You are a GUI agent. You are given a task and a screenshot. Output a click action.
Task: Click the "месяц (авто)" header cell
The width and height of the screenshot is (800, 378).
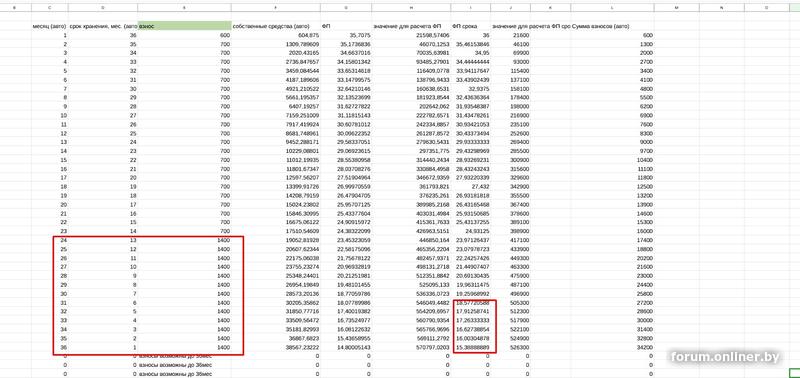(49, 26)
